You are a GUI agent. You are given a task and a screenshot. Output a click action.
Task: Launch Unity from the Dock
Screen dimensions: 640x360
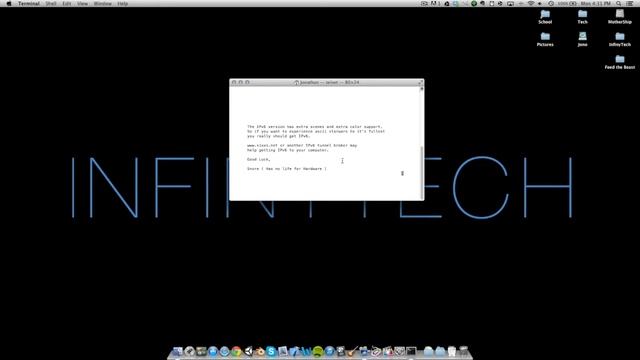pos(249,351)
